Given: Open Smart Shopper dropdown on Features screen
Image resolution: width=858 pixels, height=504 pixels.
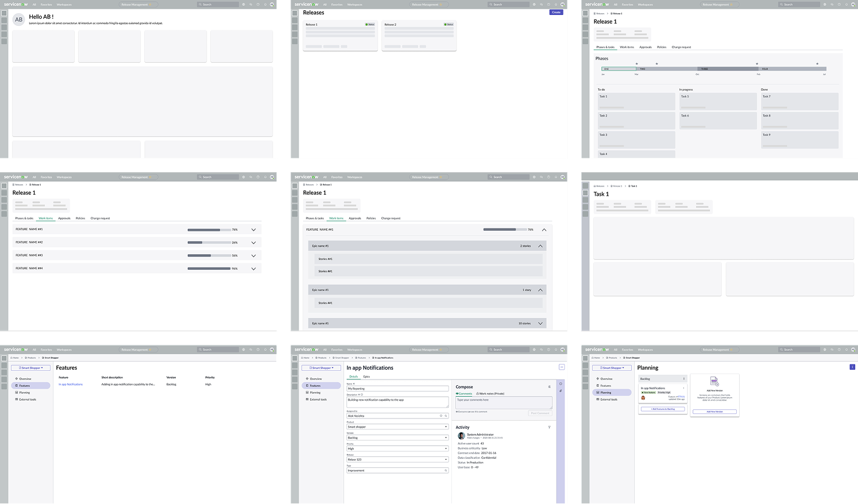Looking at the screenshot, I should point(31,368).
